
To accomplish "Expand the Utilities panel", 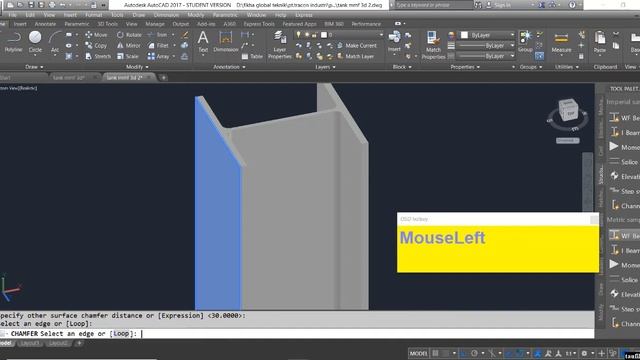I will pos(567,67).
